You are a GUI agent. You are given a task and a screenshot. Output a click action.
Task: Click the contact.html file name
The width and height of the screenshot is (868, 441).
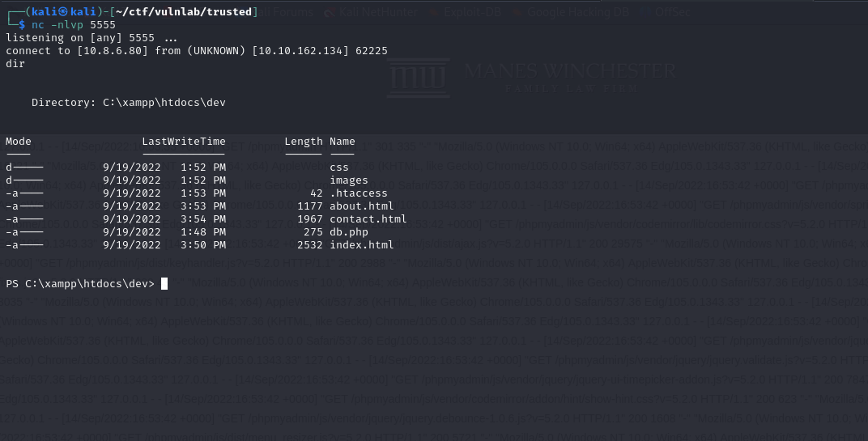click(368, 219)
